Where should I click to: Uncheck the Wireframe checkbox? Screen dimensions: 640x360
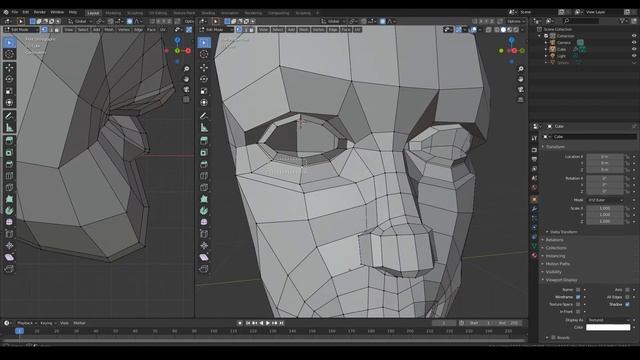[578, 297]
